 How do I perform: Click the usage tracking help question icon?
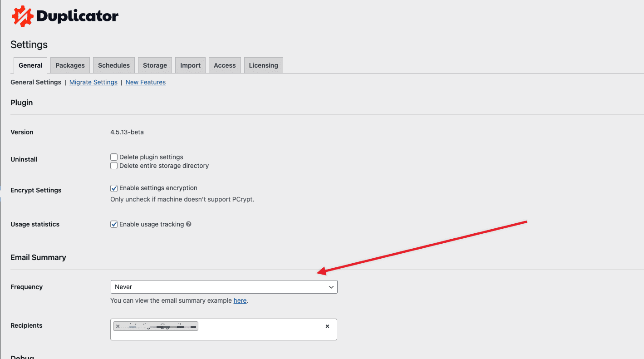[x=189, y=224]
